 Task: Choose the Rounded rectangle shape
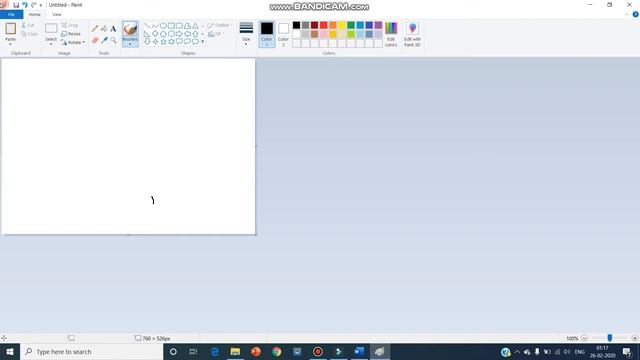point(179,26)
